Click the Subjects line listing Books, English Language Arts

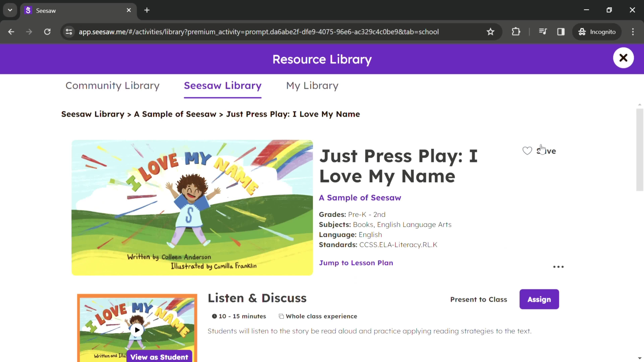[385, 225]
